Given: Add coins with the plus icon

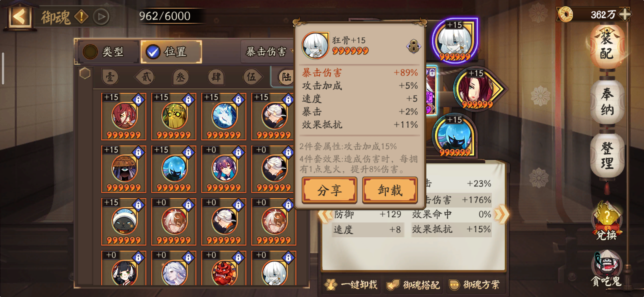Looking at the screenshot, I should [625, 14].
